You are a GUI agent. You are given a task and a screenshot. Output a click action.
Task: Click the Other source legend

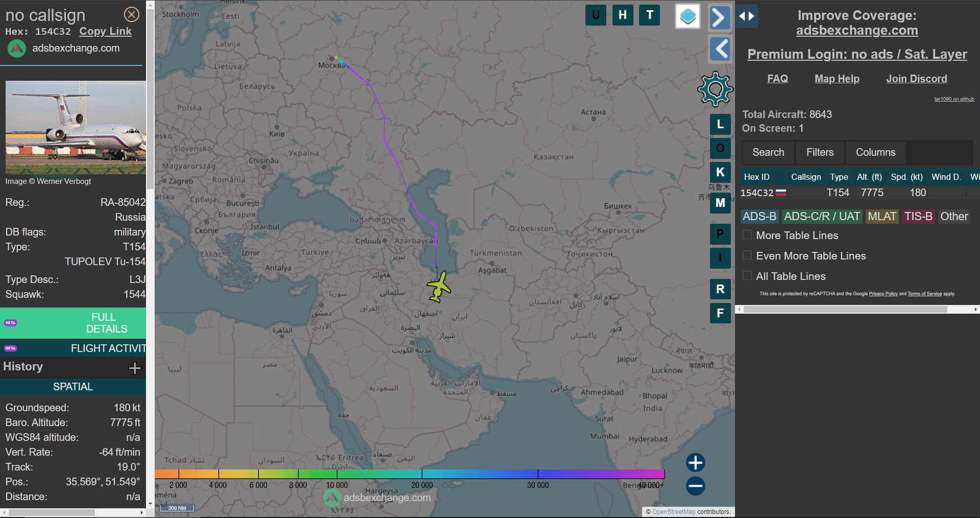(x=954, y=217)
